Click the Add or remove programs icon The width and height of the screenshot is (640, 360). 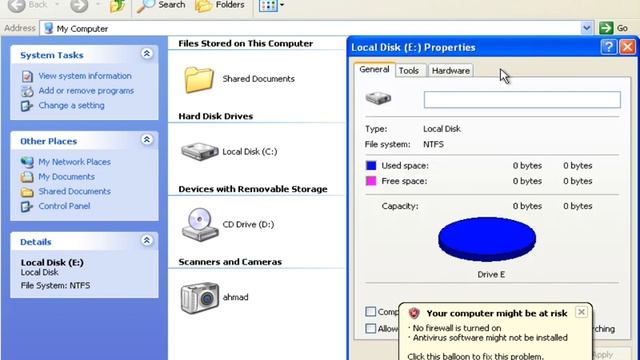pyautogui.click(x=27, y=91)
